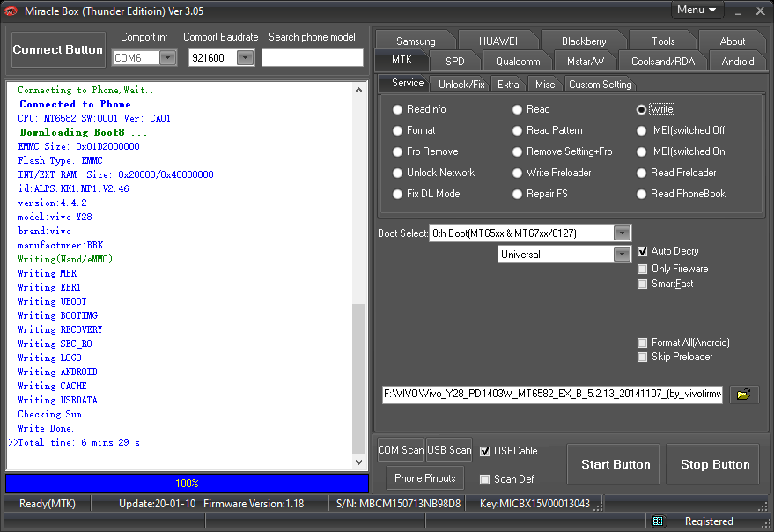The width and height of the screenshot is (774, 532).
Task: Switch to the Android tab
Action: click(738, 62)
